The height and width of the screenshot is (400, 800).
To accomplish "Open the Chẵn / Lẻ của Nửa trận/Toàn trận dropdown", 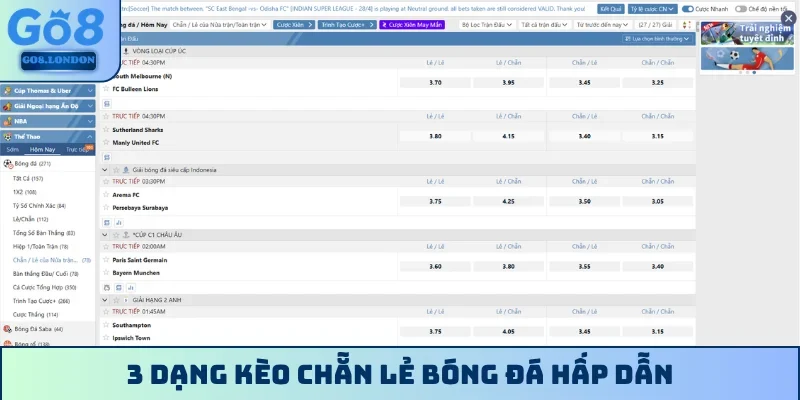I will click(x=220, y=24).
